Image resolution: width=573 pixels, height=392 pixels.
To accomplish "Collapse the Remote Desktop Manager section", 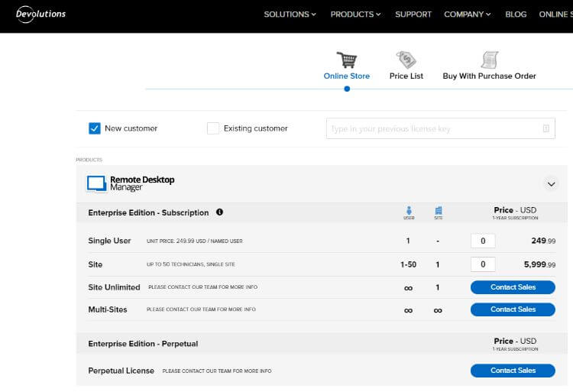I will click(551, 183).
